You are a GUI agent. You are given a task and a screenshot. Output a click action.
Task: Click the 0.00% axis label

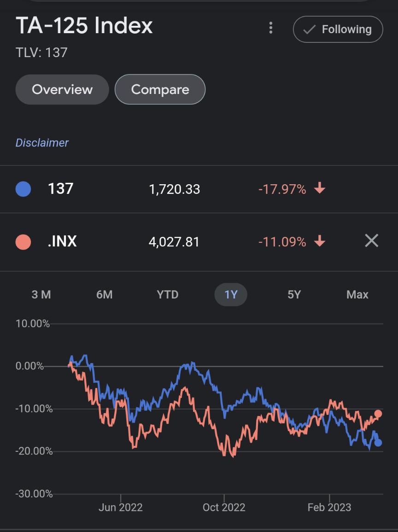(x=29, y=366)
